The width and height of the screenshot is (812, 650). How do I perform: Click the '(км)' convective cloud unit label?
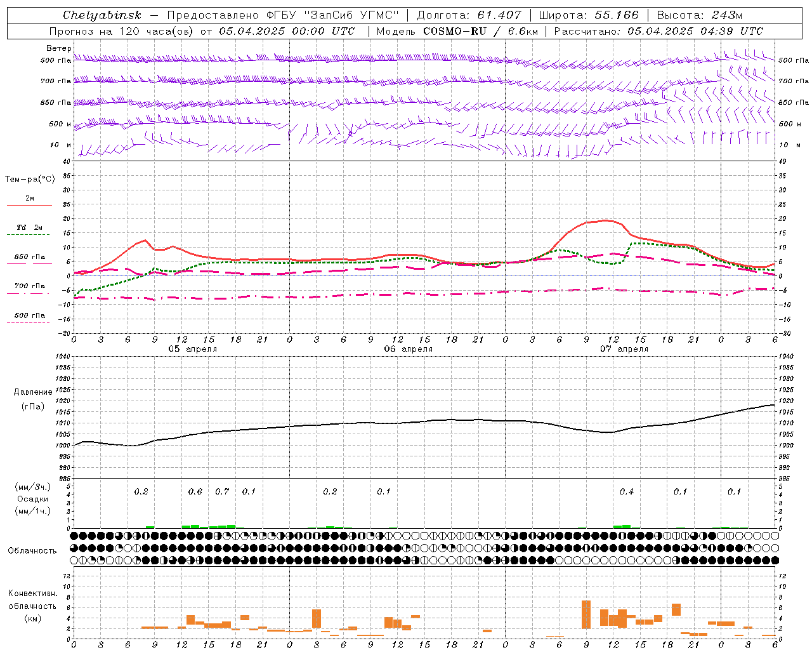pos(32,618)
